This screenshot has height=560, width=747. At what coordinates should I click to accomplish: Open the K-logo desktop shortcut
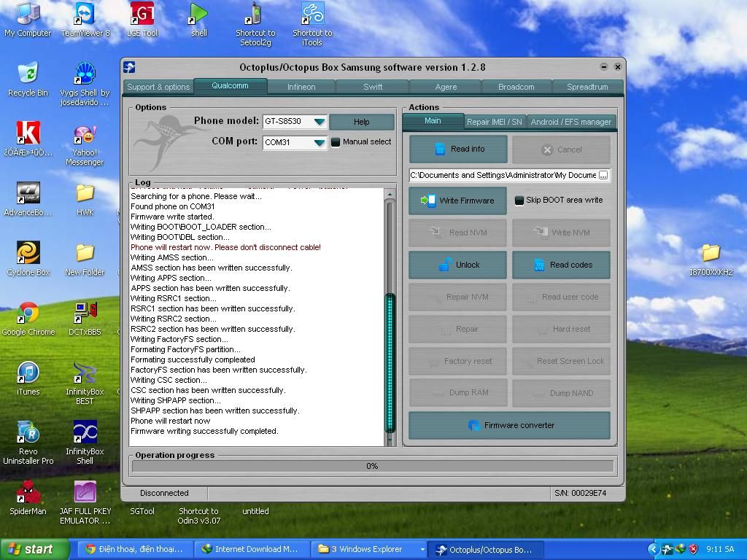tap(28, 139)
